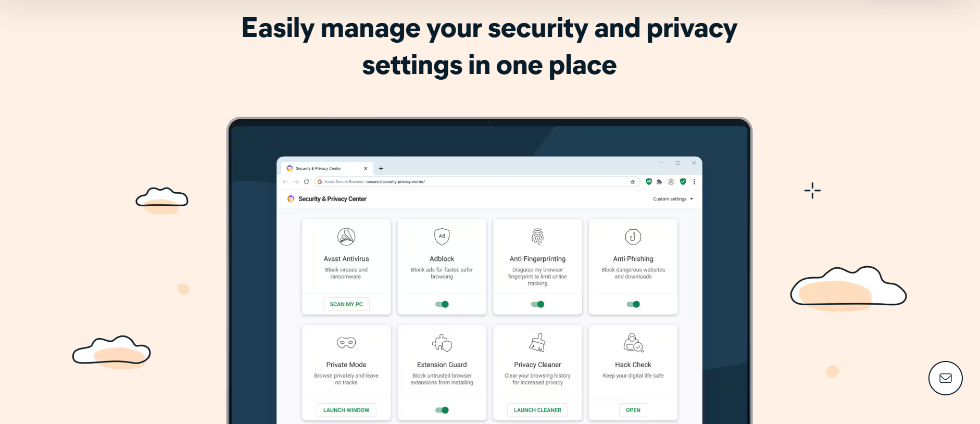The height and width of the screenshot is (424, 980).
Task: Click the Privacy Cleaner broom icon
Action: click(537, 343)
